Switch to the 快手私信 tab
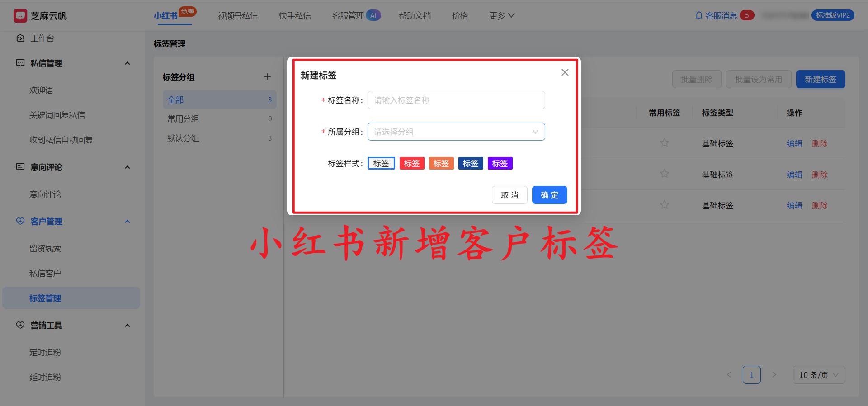The height and width of the screenshot is (406, 868). pyautogui.click(x=295, y=16)
